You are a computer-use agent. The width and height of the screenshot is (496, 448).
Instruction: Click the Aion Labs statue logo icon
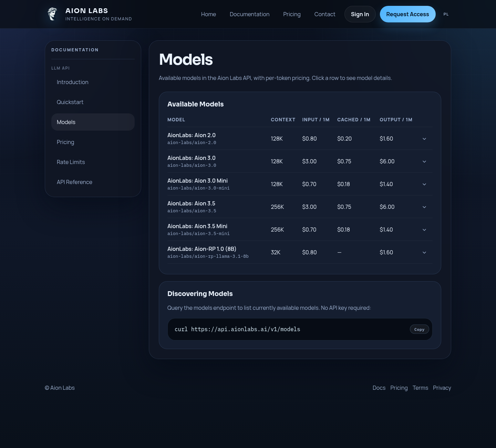(x=52, y=14)
